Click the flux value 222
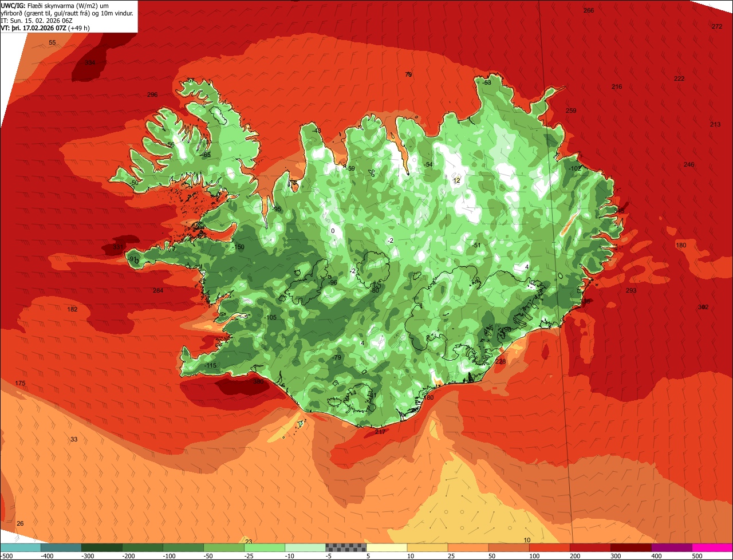Screen dimensions: 733x560 [x=679, y=78]
